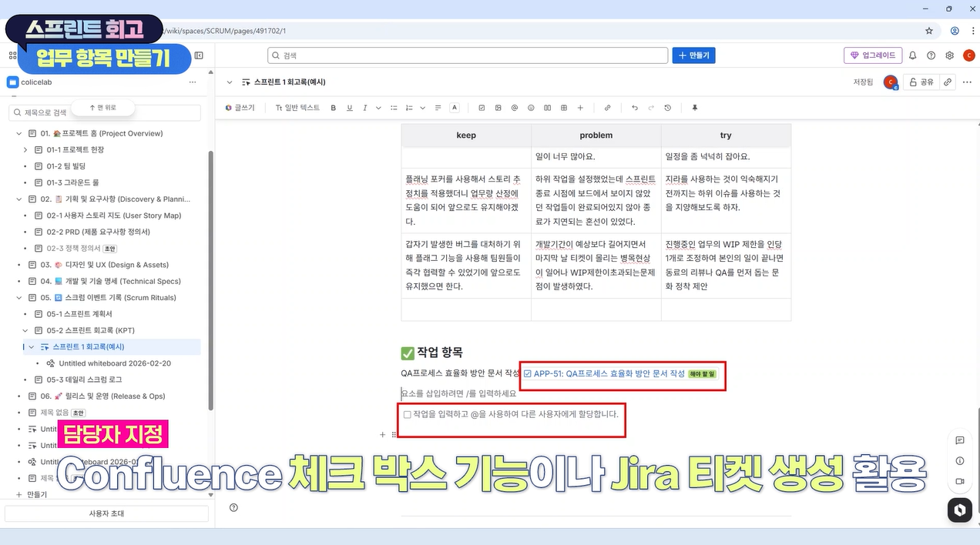Open the page info icon
980x545 pixels.
tap(960, 461)
